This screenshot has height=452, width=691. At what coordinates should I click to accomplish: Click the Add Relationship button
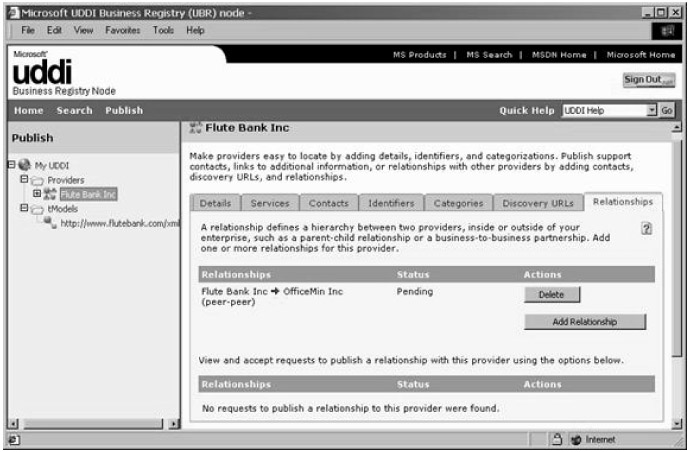click(x=584, y=322)
